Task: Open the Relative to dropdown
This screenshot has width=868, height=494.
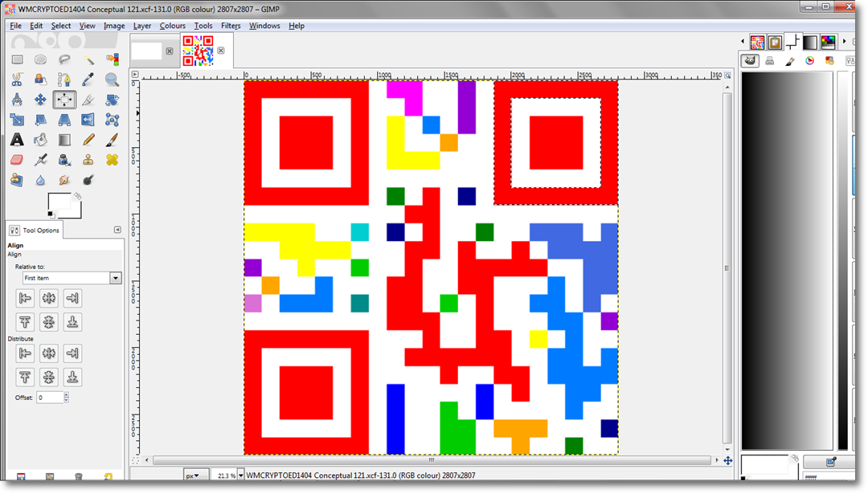Action: point(72,278)
